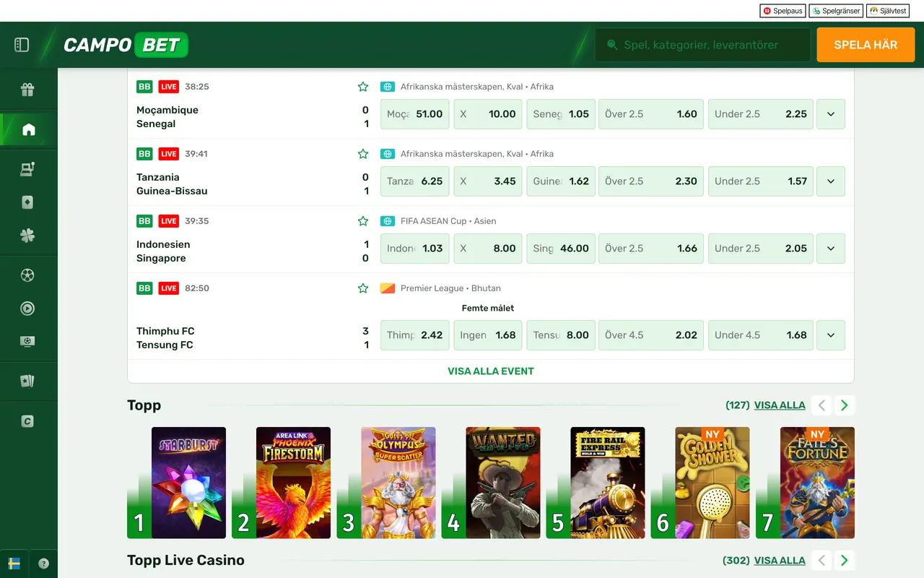Viewport: 924px width, 578px height.
Task: Favorite the Moçambique vs Senegal match
Action: (363, 87)
